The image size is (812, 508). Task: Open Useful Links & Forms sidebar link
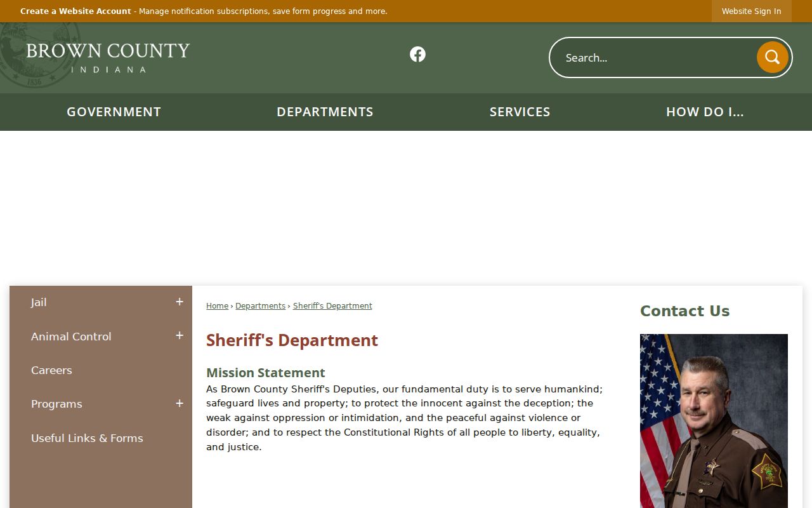pyautogui.click(x=87, y=438)
